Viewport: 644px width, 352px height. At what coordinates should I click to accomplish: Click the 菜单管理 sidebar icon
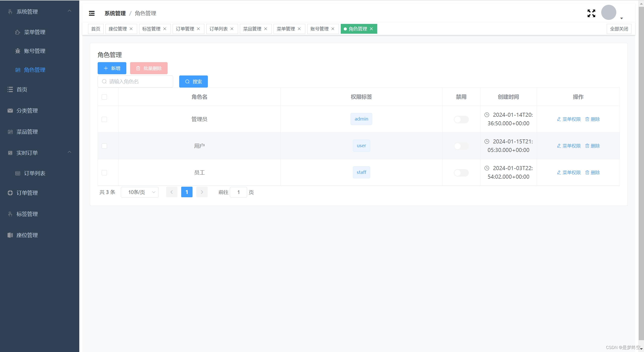click(x=18, y=32)
